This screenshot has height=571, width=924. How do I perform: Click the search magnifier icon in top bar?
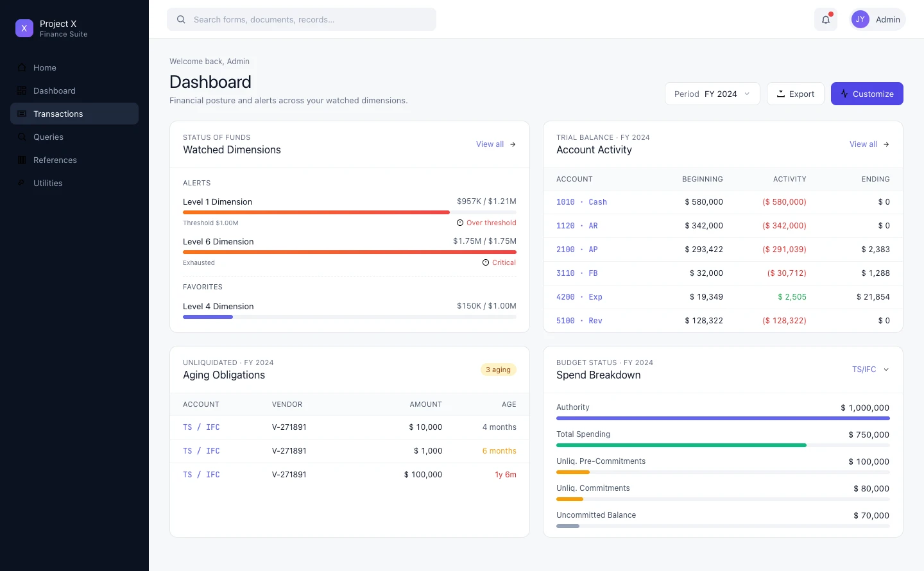[181, 19]
